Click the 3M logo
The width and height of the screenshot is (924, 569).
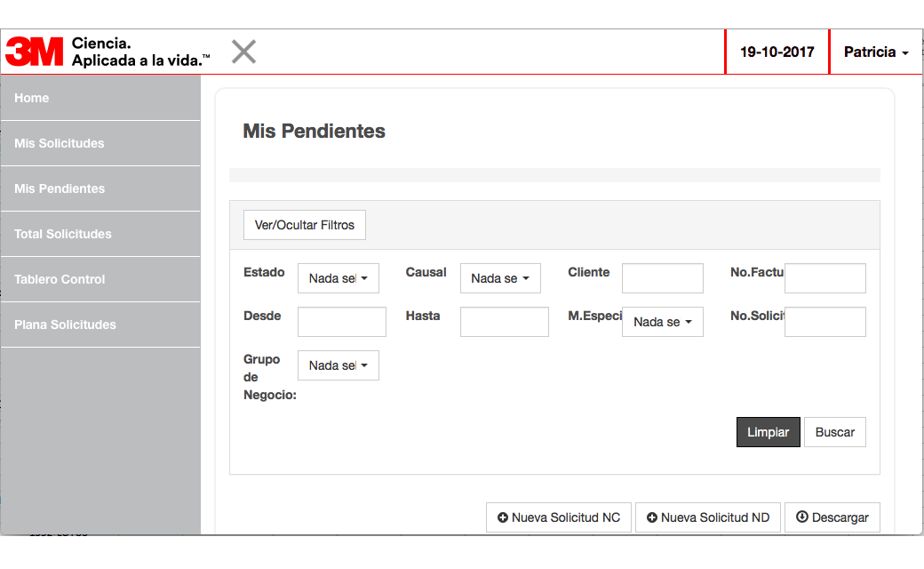[35, 52]
